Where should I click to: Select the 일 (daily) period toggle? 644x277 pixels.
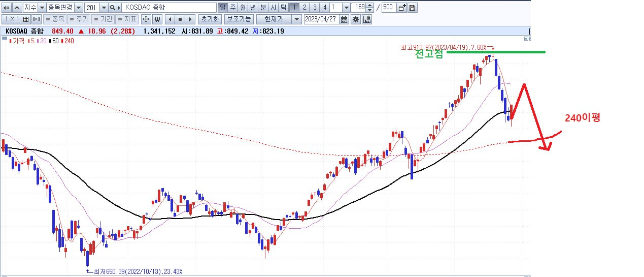(x=222, y=8)
